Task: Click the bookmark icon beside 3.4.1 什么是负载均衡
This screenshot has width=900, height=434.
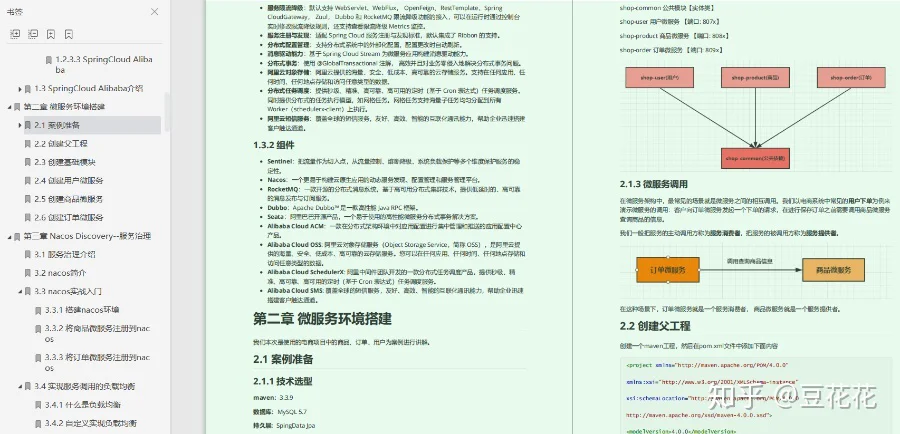Action: pos(38,405)
